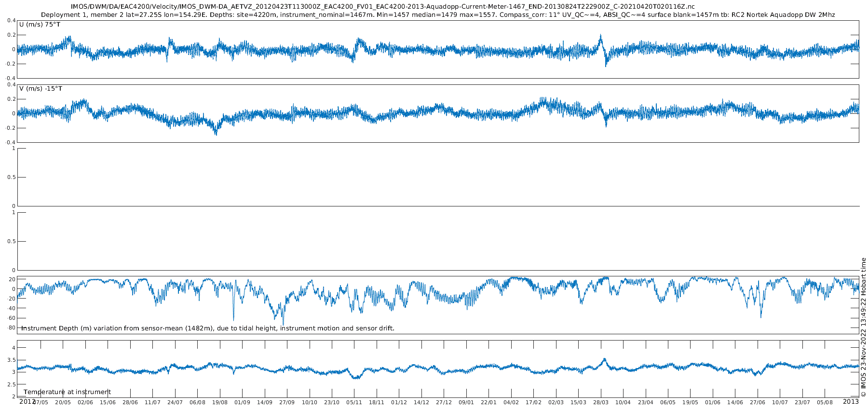Select the 10/04 date tick

point(624,402)
